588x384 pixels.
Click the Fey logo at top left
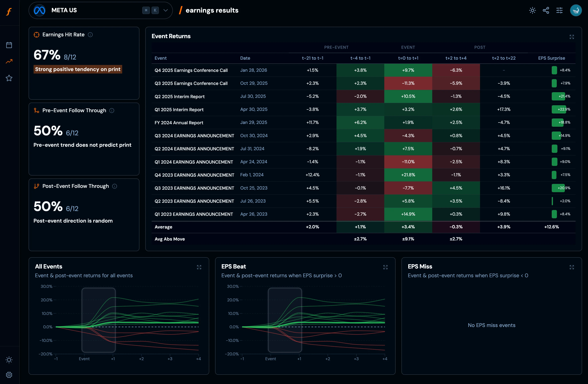pyautogui.click(x=9, y=11)
